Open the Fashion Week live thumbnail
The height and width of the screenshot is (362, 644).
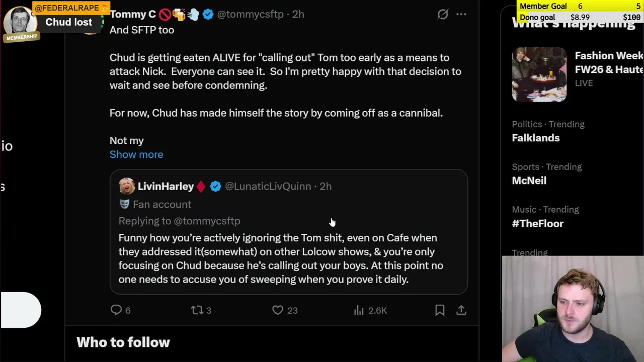[x=539, y=74]
